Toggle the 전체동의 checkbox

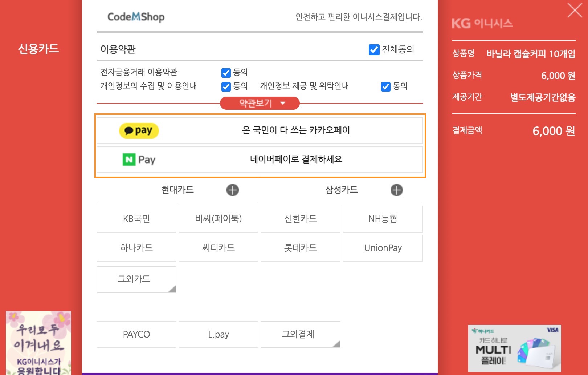(374, 49)
